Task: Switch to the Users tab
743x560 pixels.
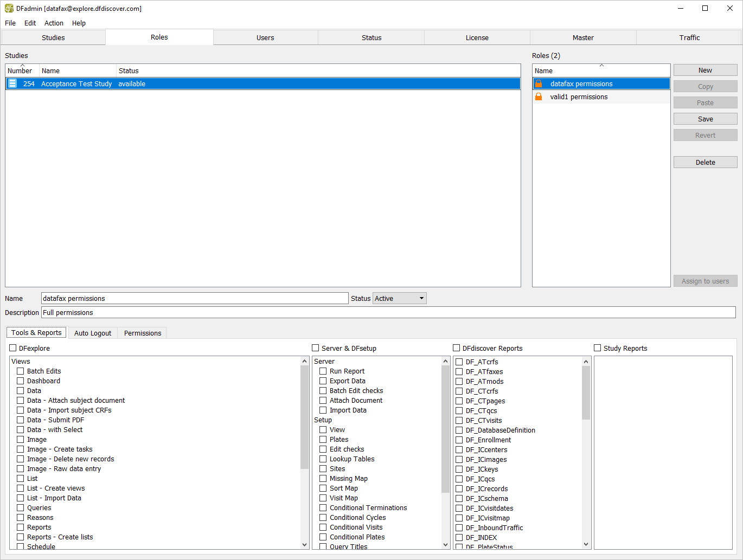Action: tap(265, 37)
